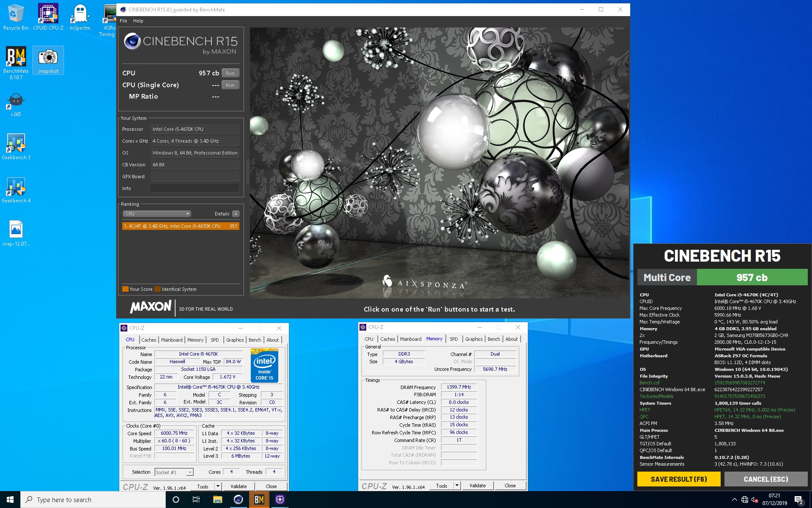Show hidden system tray icons
Screen dimensions: 812x508
pos(734,500)
